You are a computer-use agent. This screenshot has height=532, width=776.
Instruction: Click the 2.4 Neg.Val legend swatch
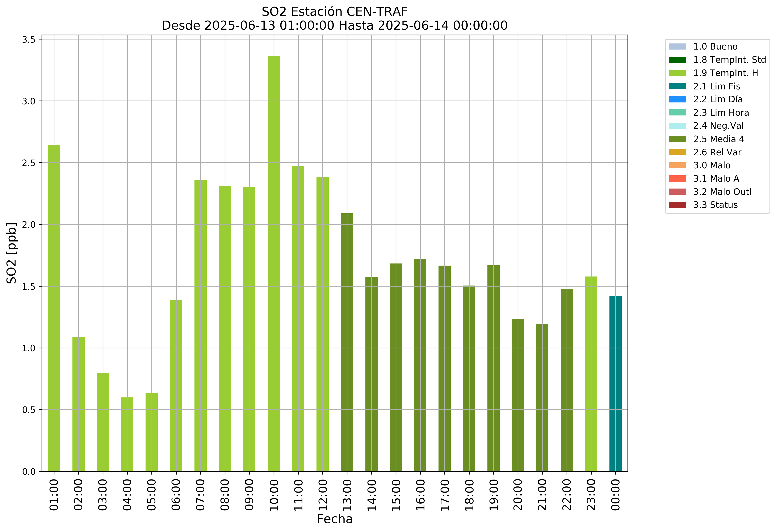(677, 126)
